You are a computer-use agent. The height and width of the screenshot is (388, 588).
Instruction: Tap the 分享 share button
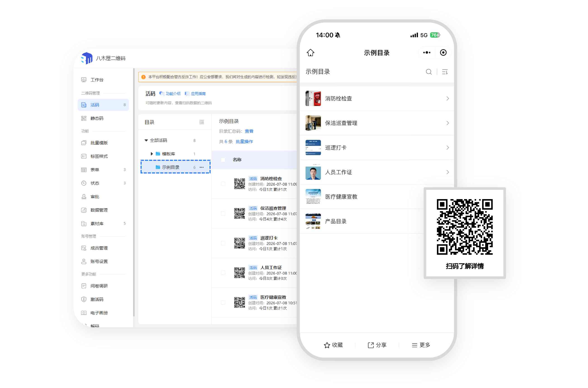(377, 345)
